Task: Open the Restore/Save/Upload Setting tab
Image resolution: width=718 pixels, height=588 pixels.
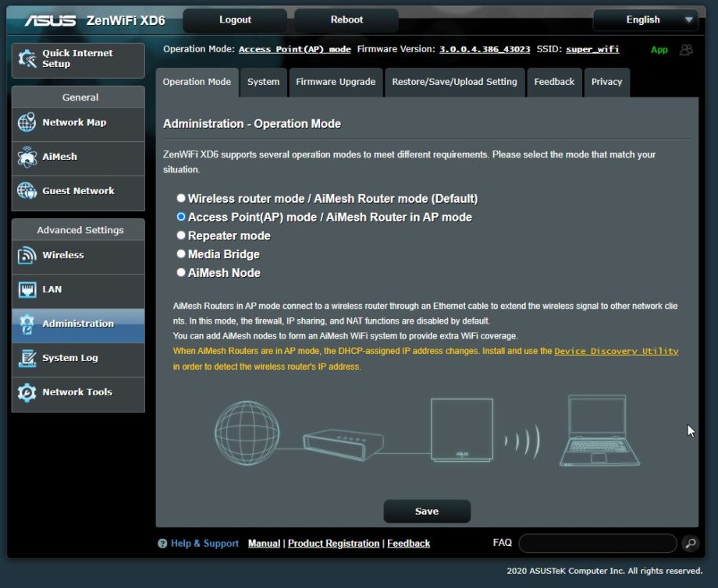Action: (x=454, y=82)
